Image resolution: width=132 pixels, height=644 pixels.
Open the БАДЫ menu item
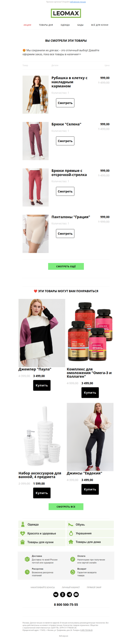click(81, 25)
